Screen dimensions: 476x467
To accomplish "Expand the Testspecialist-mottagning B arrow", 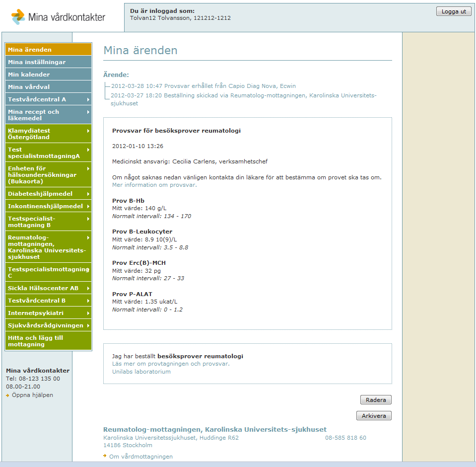I will pos(88,219).
